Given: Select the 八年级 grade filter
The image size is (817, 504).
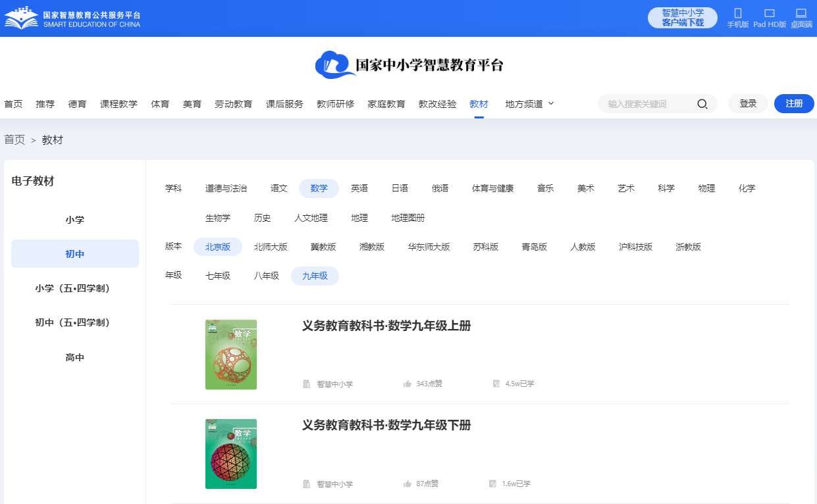Looking at the screenshot, I should (x=267, y=276).
